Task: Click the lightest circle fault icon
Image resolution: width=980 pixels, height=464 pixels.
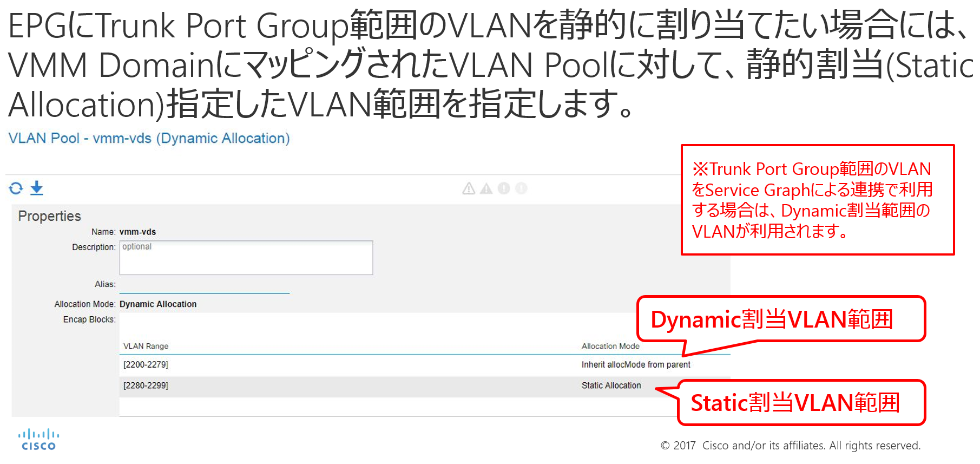Action: pos(521,188)
